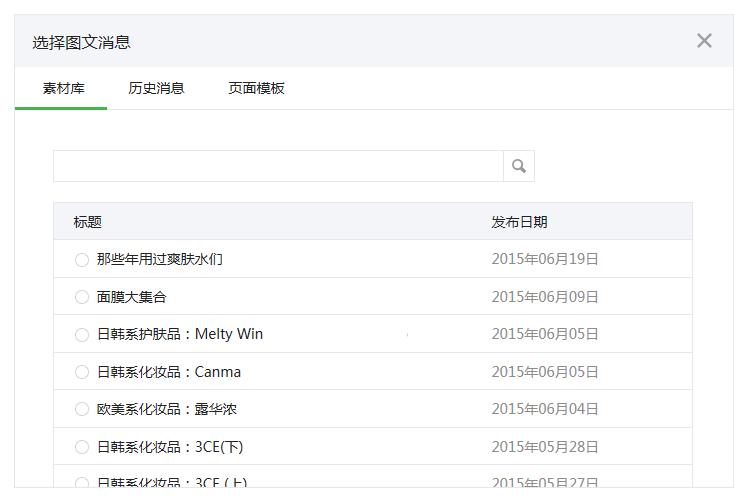Click the magnifying glass search icon
Image resolution: width=750 pixels, height=500 pixels.
(x=518, y=166)
